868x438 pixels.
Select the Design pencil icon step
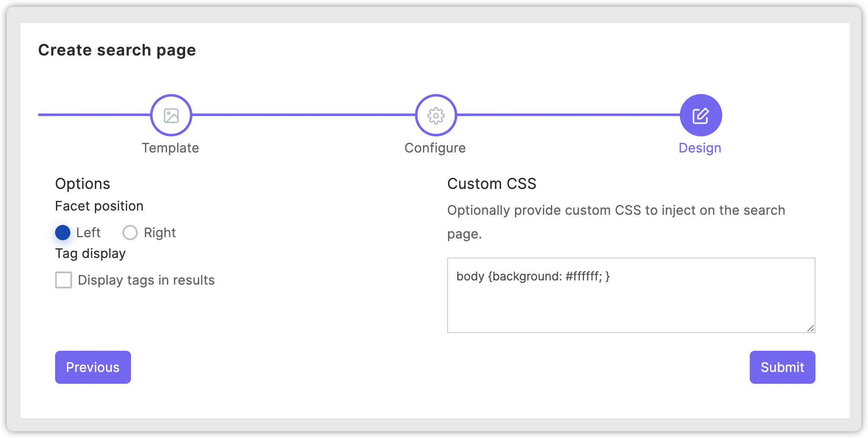tap(700, 114)
